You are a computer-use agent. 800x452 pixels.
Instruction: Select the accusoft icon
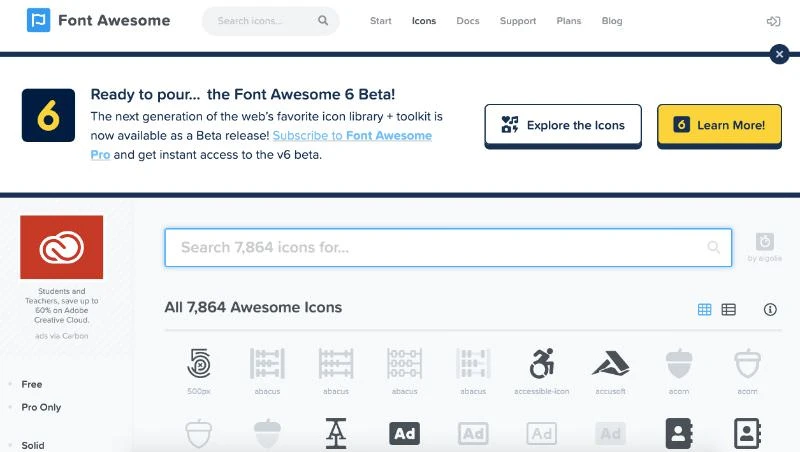pyautogui.click(x=609, y=363)
